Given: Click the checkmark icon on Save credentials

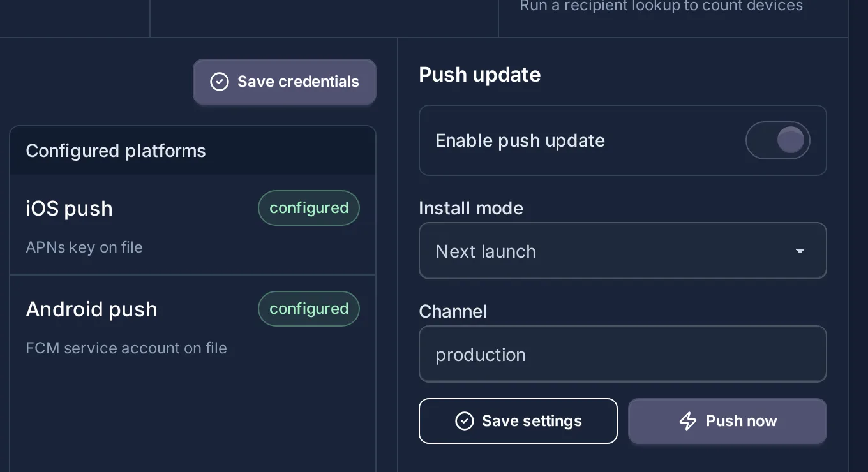Looking at the screenshot, I should (220, 82).
